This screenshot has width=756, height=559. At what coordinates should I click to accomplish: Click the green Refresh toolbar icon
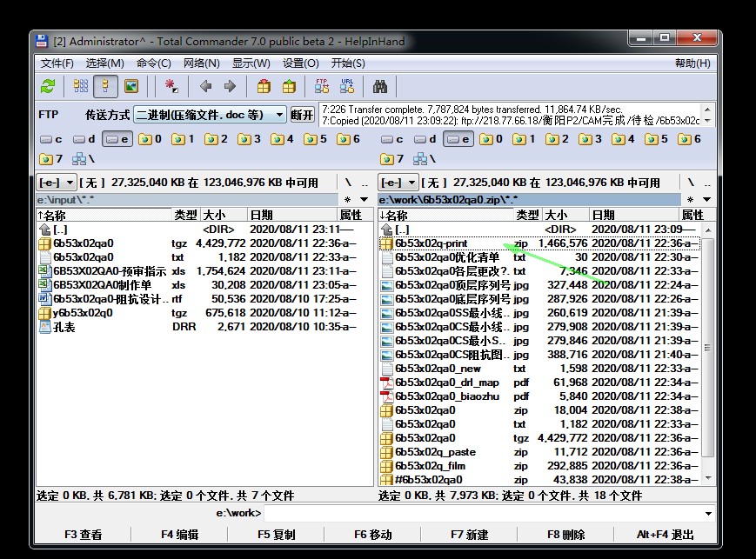coord(48,87)
